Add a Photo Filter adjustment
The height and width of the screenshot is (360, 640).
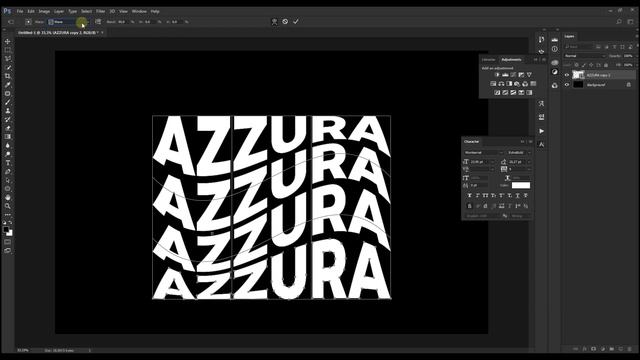point(517,84)
